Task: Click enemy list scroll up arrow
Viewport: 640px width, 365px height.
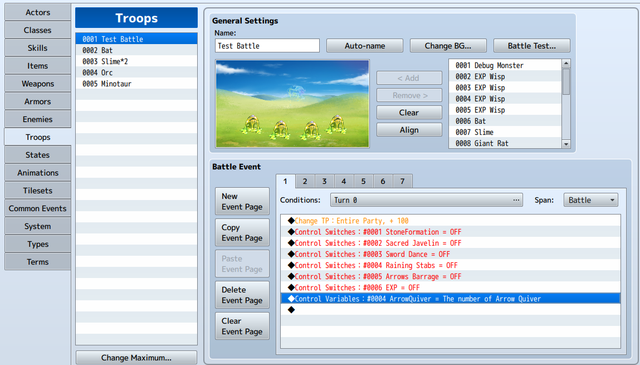Action: pos(566,63)
